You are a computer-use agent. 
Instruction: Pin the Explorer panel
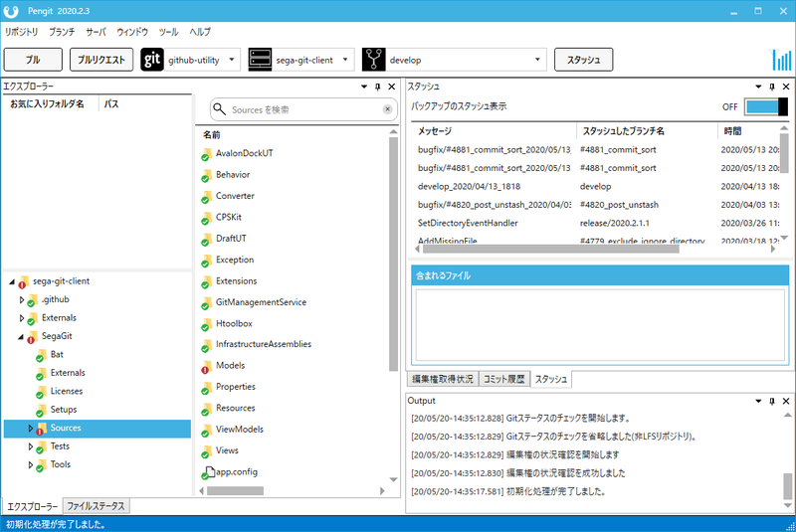(378, 87)
